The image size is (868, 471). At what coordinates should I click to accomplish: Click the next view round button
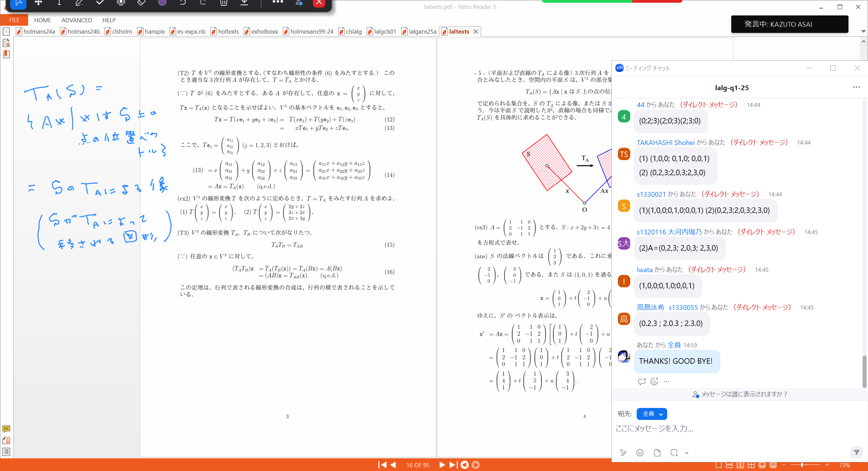pos(476,465)
